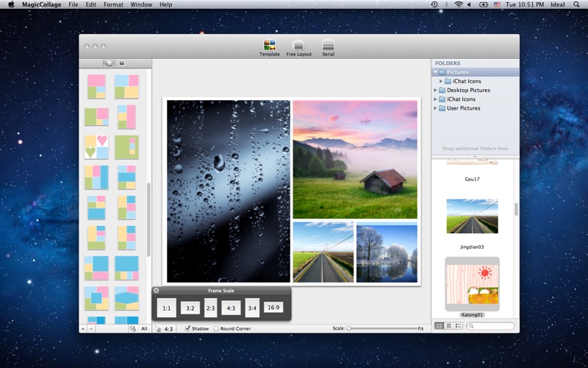This screenshot has height=368, width=588.
Task: Select the Template layout mode icon
Action: tap(269, 46)
